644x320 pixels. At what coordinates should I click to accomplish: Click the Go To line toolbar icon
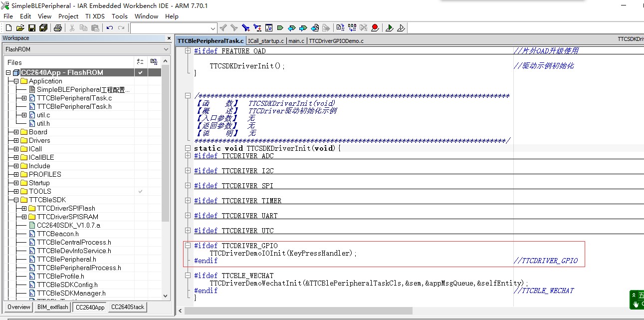[269, 28]
